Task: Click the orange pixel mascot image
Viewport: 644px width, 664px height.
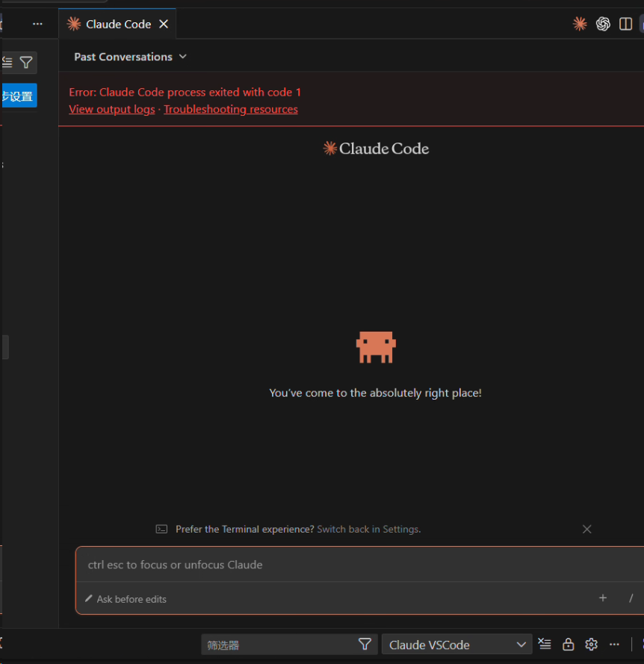Action: coord(376,347)
